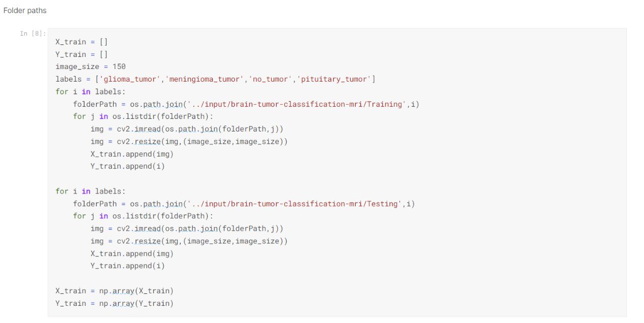The width and height of the screenshot is (644, 323).
Task: Click the 'no_tumor' string in labels list
Action: coord(270,79)
